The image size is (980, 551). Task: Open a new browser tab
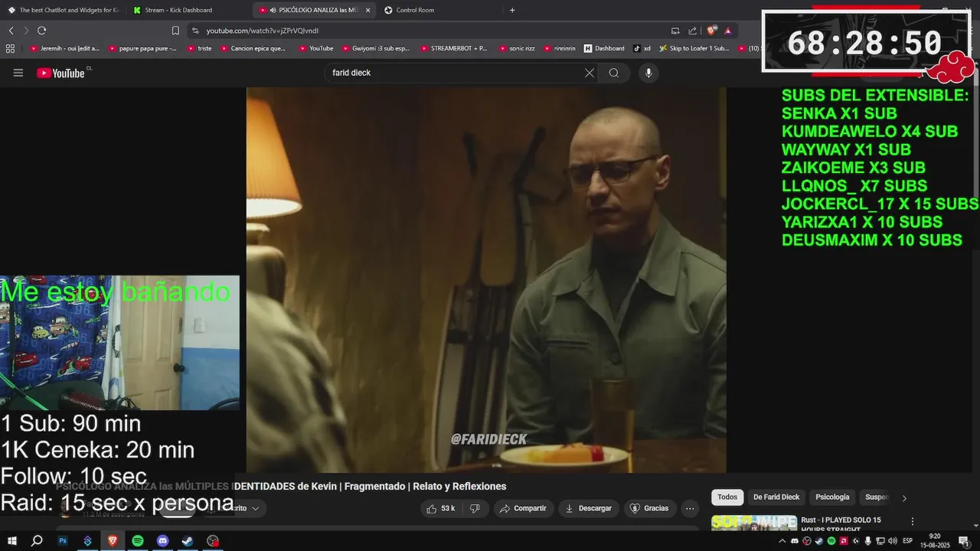(512, 10)
